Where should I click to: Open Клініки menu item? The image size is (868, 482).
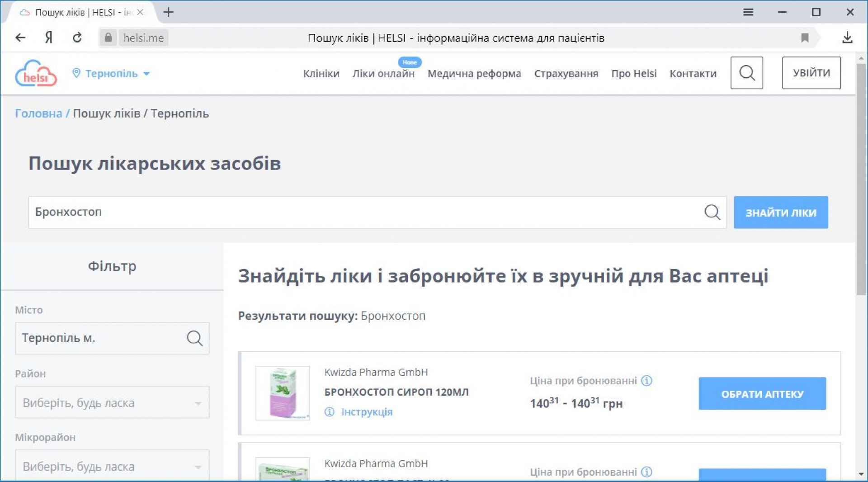coord(321,73)
